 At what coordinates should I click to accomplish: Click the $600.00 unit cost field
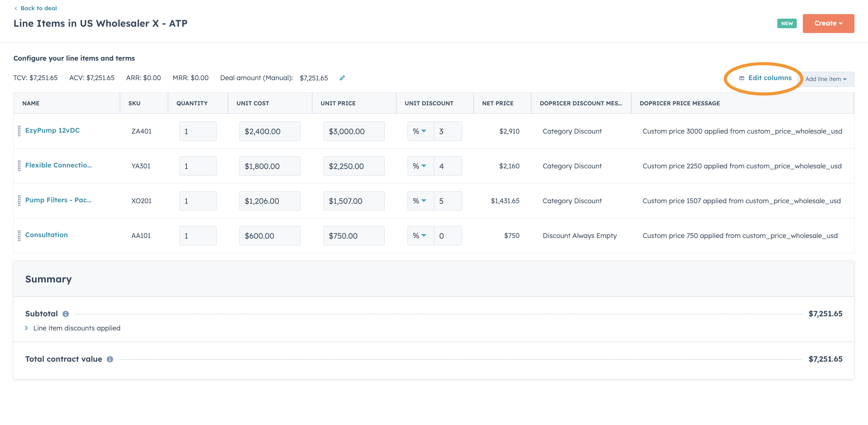pos(270,236)
